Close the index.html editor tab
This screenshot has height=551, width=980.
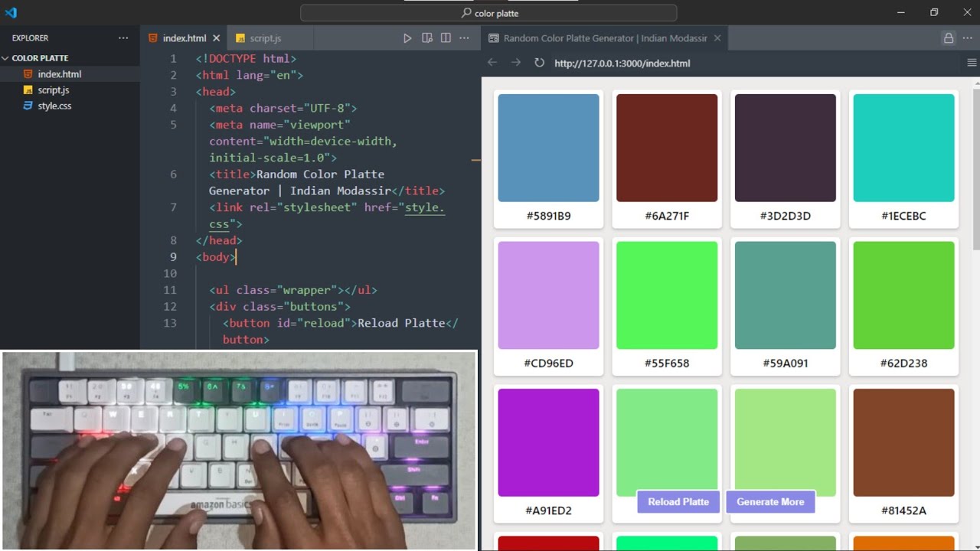click(217, 38)
